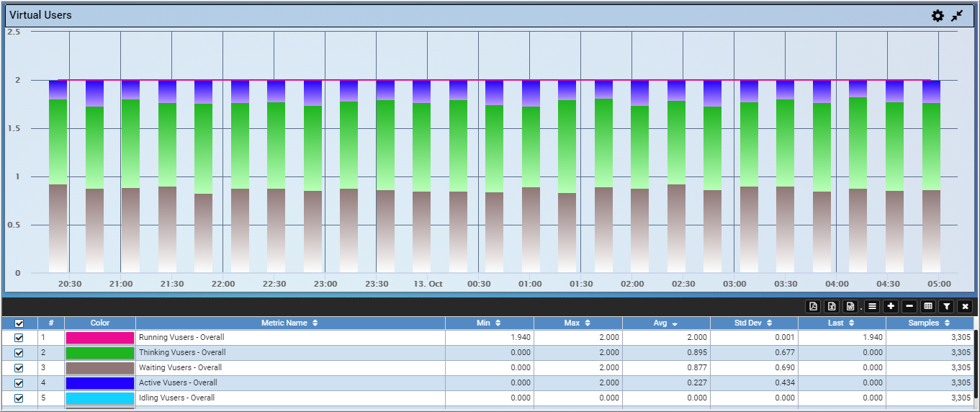980x412 pixels.
Task: Collapse the Virtual Users graph with arrows icon
Action: 957,15
